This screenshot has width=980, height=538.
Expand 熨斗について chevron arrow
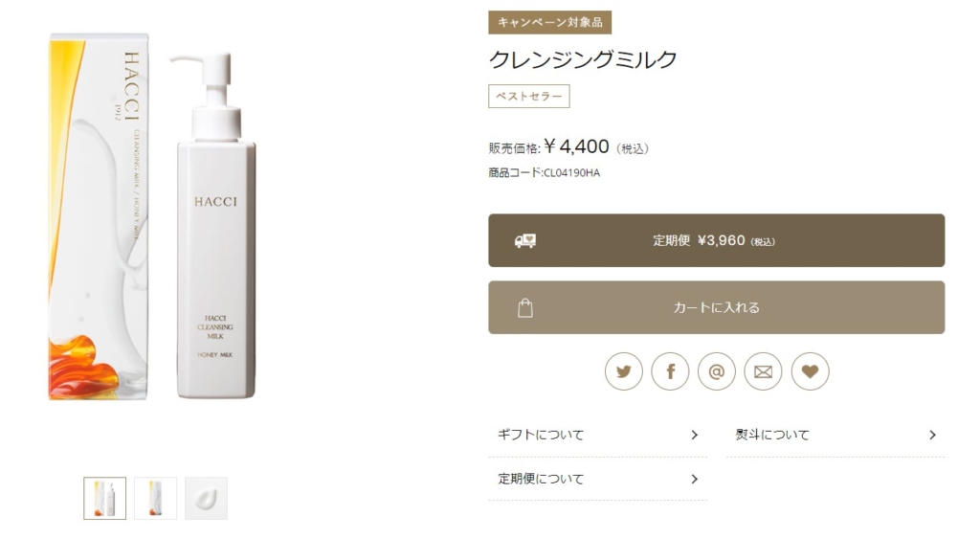click(932, 435)
